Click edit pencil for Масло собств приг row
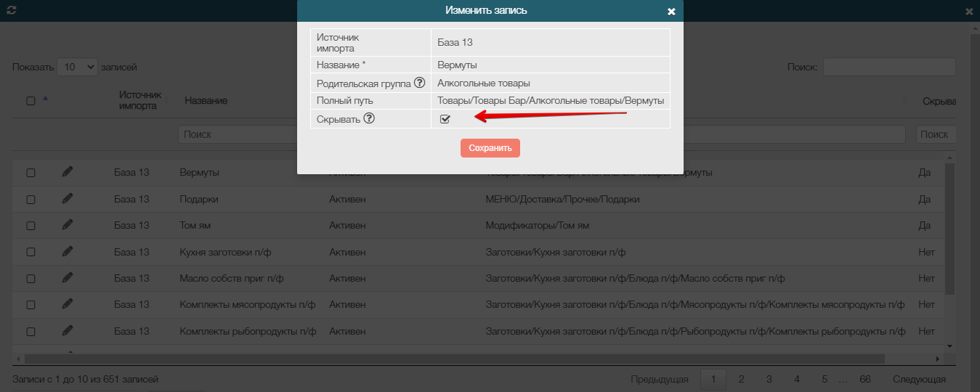This screenshot has width=980, height=392. pos(68,278)
